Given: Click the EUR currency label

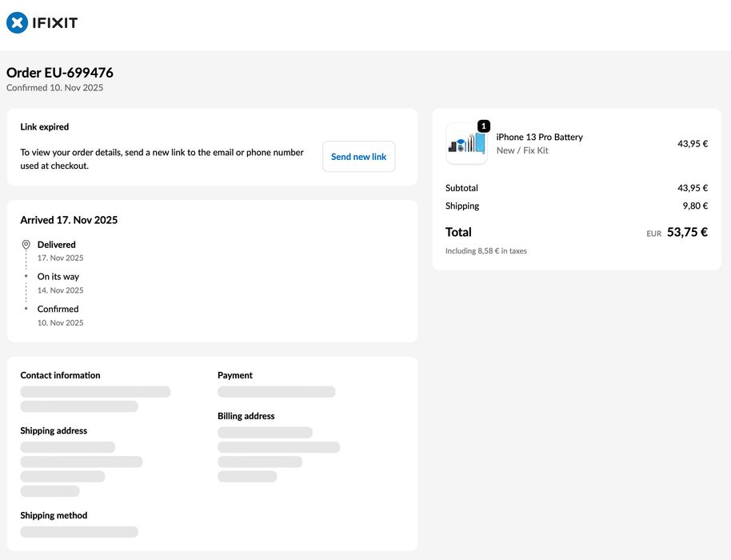Looking at the screenshot, I should 653,234.
